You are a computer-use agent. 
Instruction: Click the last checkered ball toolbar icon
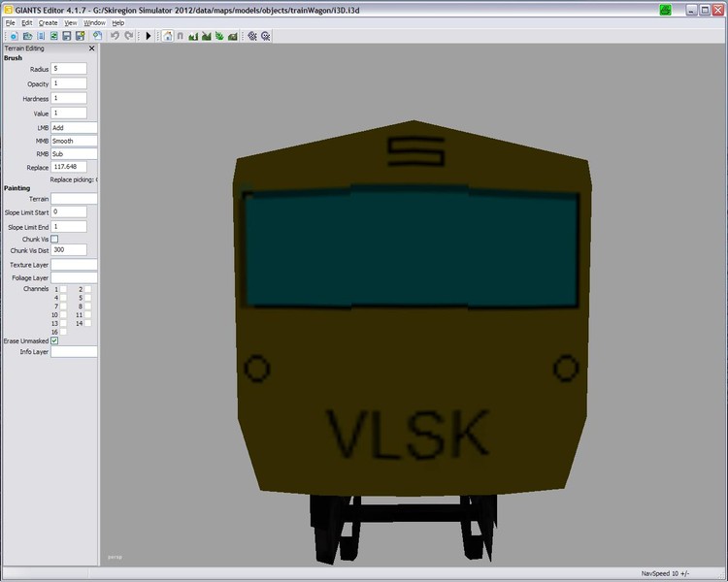click(x=266, y=36)
